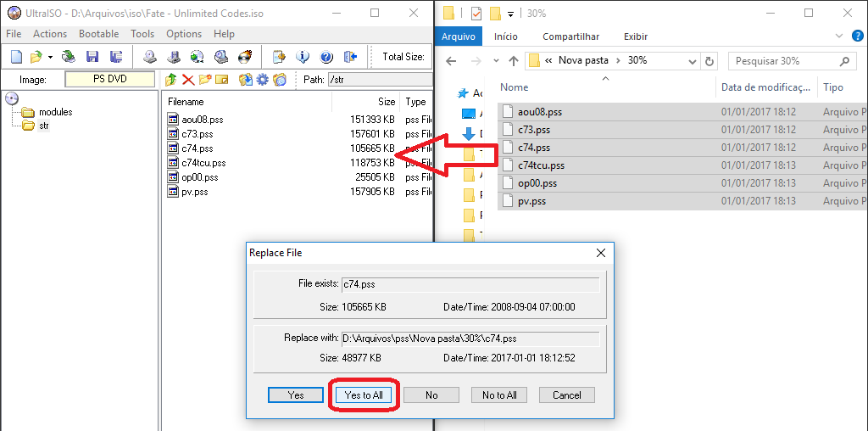Click Cancel in the Replace File dialog
Viewport: 868px width, 431px height.
click(566, 395)
